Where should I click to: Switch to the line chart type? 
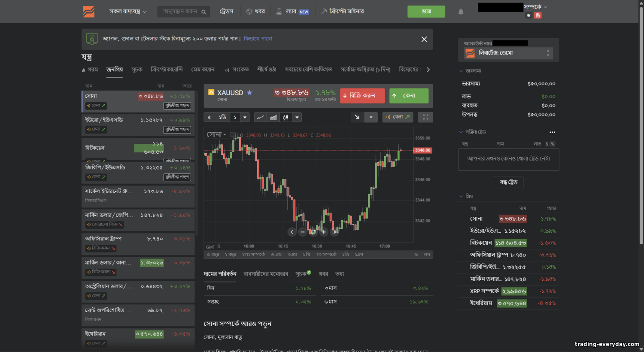260,117
